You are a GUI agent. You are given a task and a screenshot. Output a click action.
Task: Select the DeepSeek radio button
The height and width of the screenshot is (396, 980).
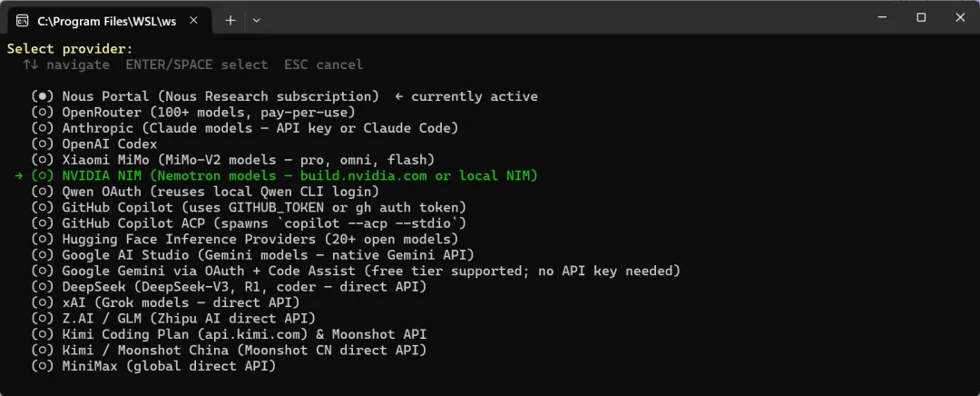click(x=43, y=287)
